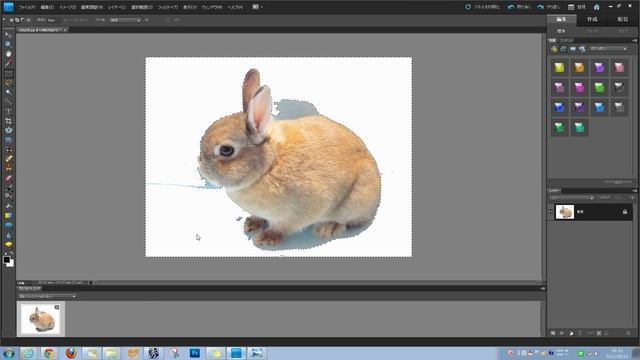
Task: Select the Rectangular Marquee tool
Action: click(x=8, y=73)
